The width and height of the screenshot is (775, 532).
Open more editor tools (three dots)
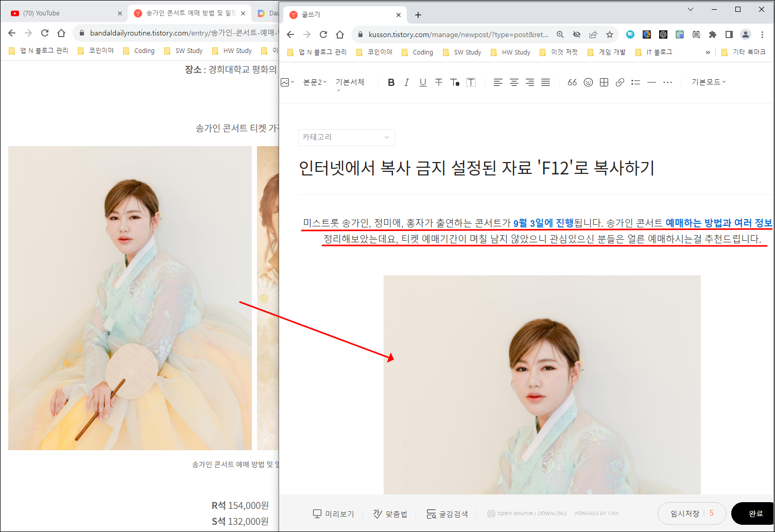coord(667,82)
